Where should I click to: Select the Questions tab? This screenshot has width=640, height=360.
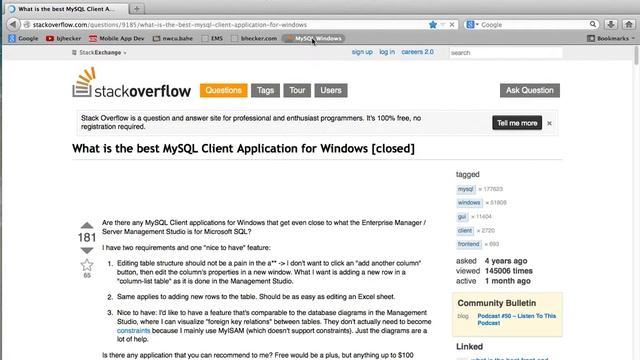pyautogui.click(x=223, y=90)
